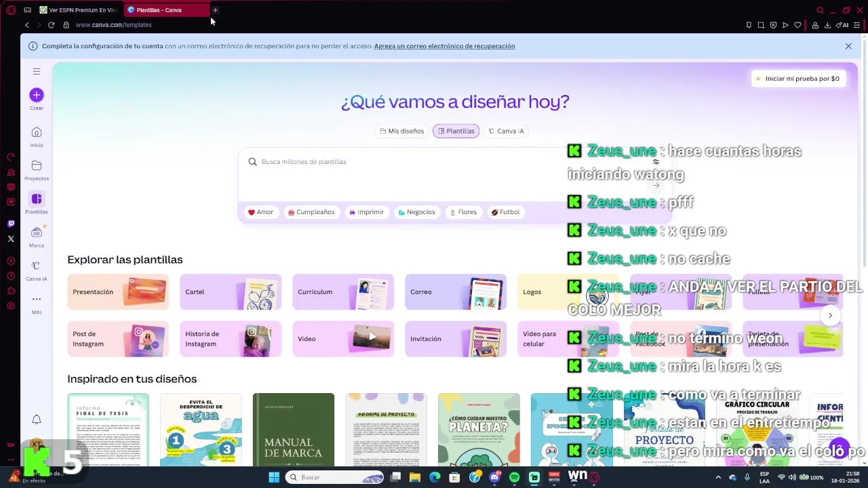Open Twitch in Opera sidebar

point(11,224)
